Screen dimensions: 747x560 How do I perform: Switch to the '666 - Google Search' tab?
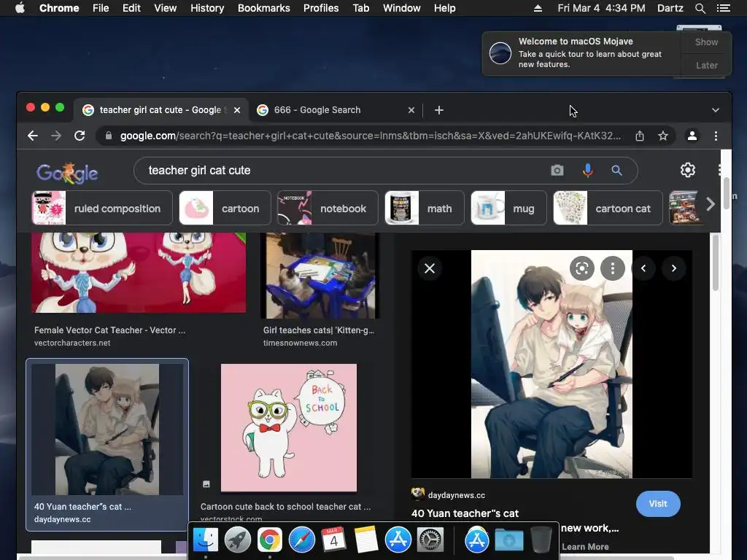pyautogui.click(x=333, y=110)
